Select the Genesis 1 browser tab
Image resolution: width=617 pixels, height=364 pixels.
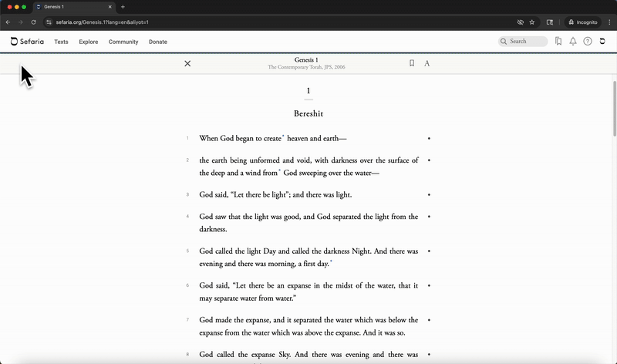click(x=74, y=7)
